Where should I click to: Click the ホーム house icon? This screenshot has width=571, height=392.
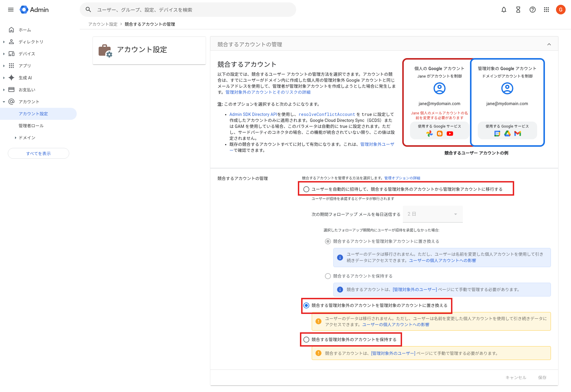11,30
